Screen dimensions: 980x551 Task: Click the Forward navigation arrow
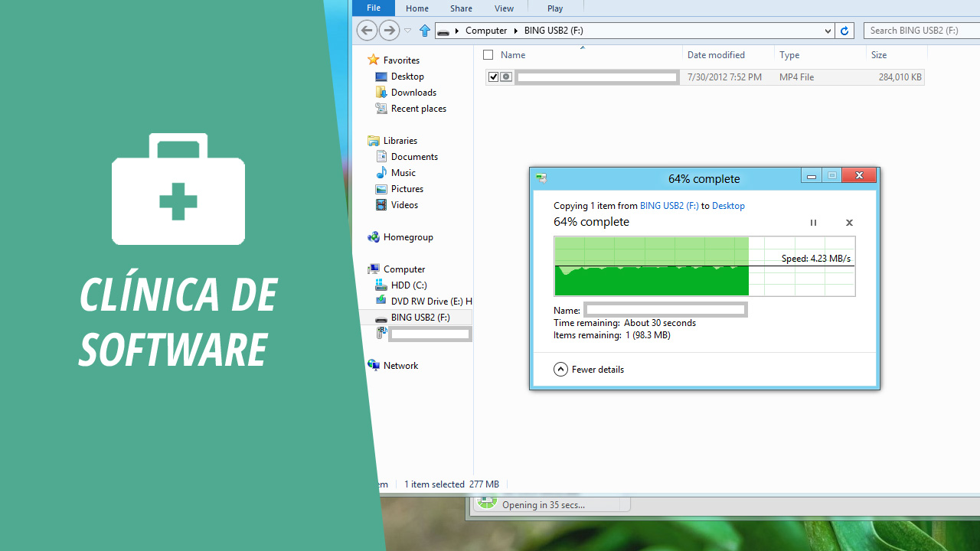pyautogui.click(x=389, y=31)
